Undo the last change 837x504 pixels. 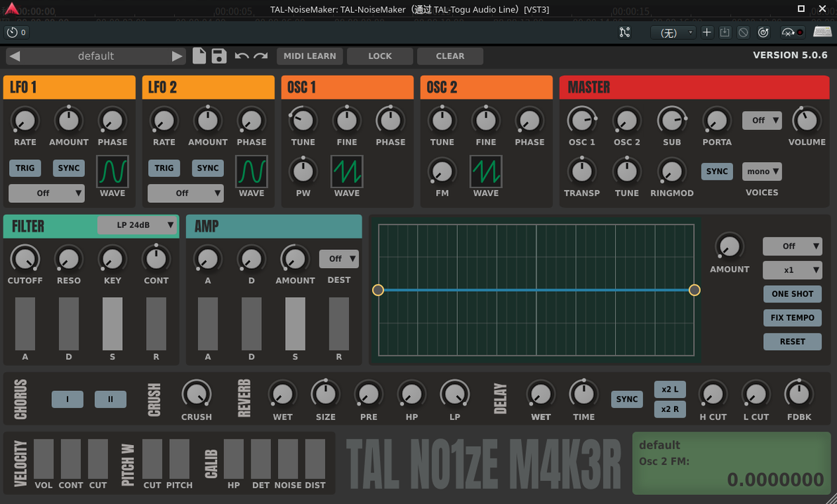242,56
